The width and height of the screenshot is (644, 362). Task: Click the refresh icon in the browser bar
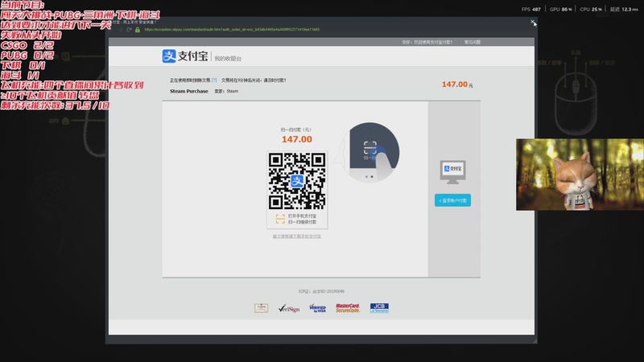(x=130, y=30)
